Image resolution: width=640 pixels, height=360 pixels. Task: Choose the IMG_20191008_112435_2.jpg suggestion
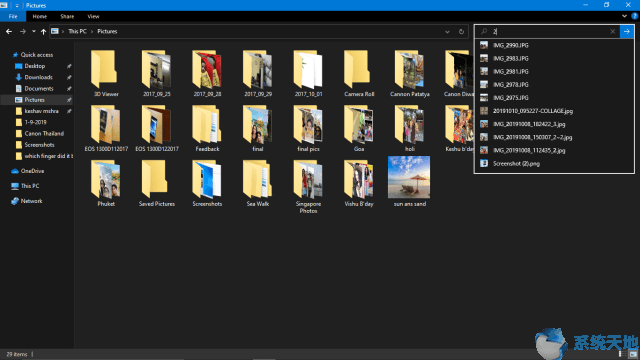(554, 150)
